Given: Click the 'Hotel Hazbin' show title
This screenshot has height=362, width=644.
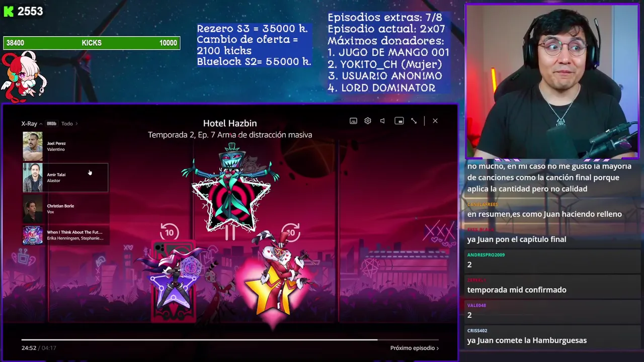Looking at the screenshot, I should coord(230,123).
